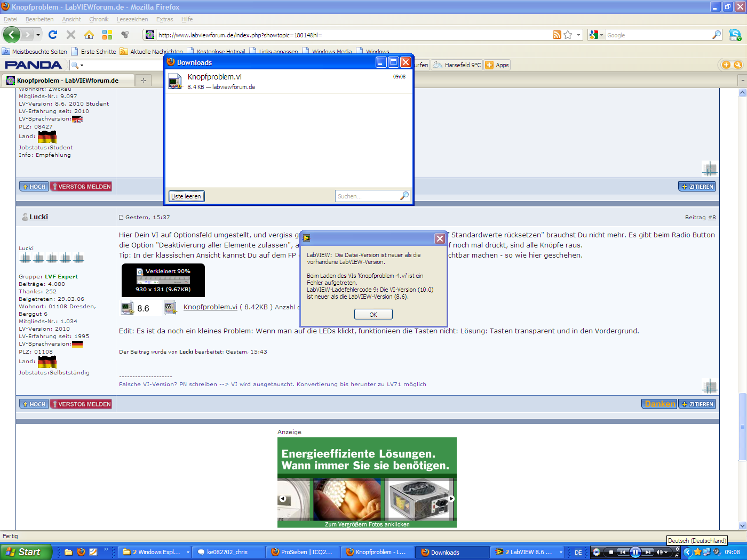This screenshot has width=747, height=560.
Task: Click the LabVIEW 8.6 version icon in Lucki's post
Action: click(x=127, y=308)
